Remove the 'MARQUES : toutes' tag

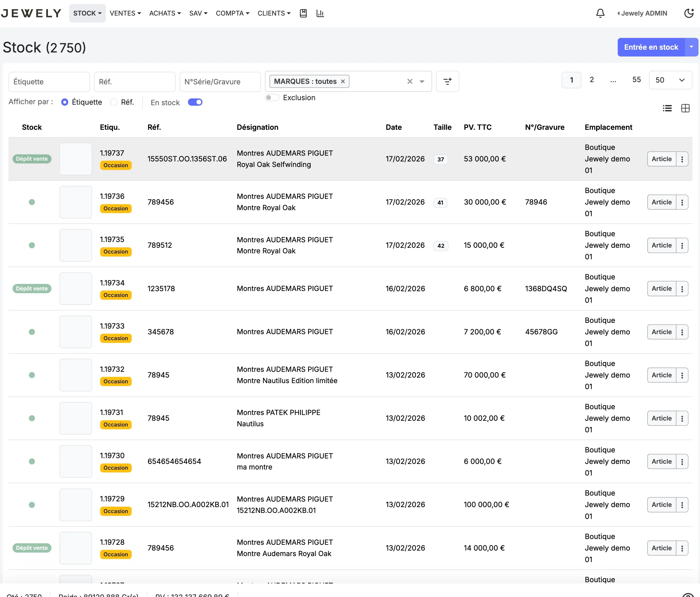pyautogui.click(x=342, y=82)
